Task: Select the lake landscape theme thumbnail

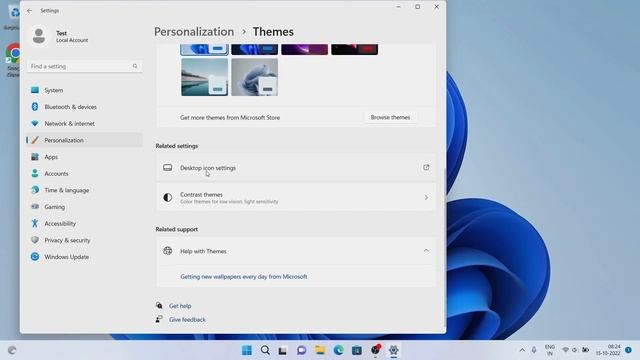Action: tap(204, 77)
